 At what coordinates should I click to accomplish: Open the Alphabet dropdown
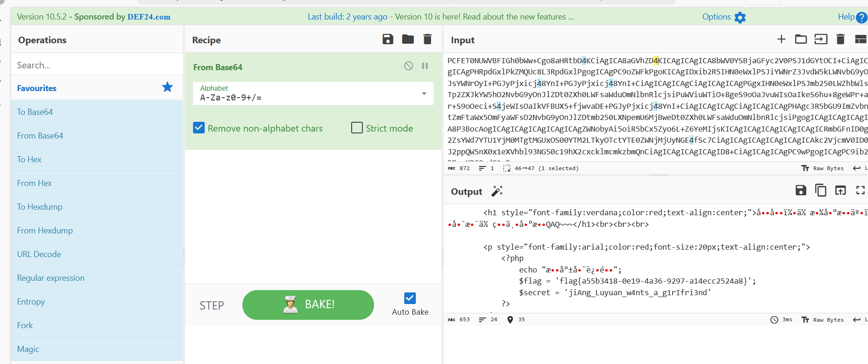pos(424,93)
